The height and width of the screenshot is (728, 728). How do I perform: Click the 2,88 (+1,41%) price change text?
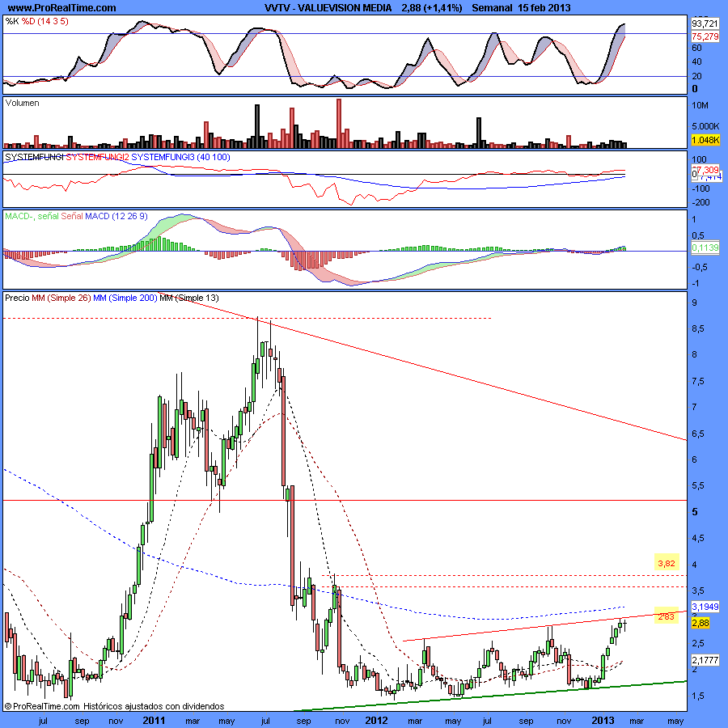[432, 8]
